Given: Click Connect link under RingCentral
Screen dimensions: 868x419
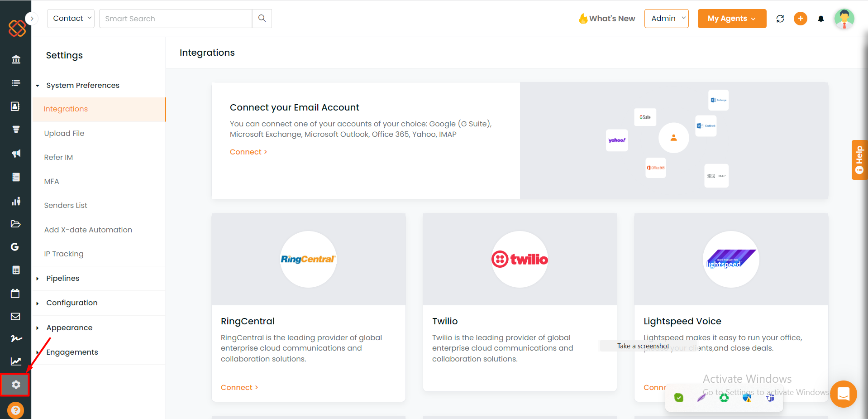Looking at the screenshot, I should tap(239, 387).
